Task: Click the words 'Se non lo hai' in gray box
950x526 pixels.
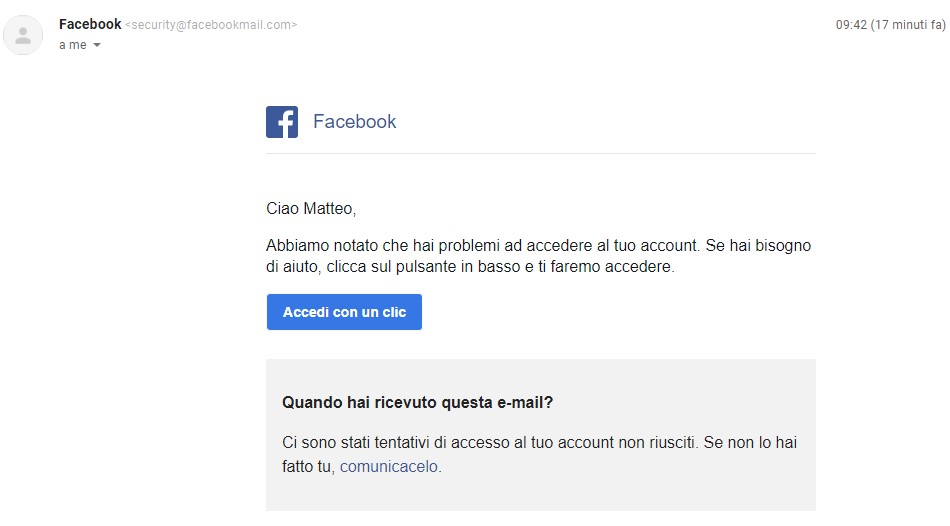Action: click(x=750, y=442)
